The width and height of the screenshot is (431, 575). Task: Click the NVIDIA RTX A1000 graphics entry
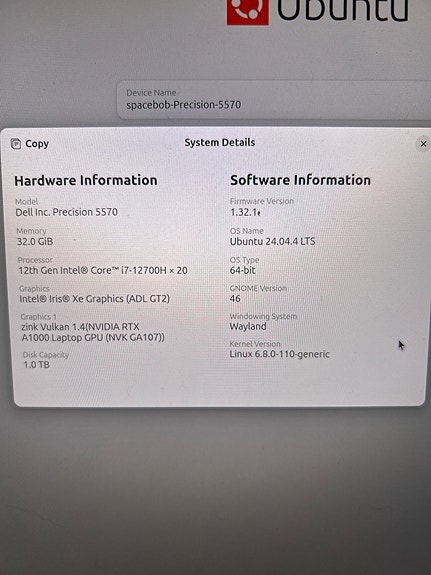coord(93,332)
